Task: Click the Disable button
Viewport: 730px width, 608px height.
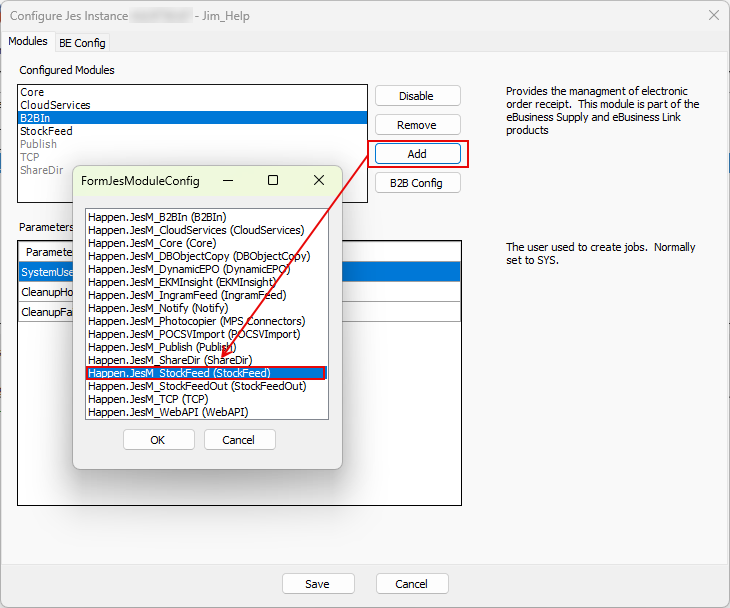Action: (x=418, y=96)
